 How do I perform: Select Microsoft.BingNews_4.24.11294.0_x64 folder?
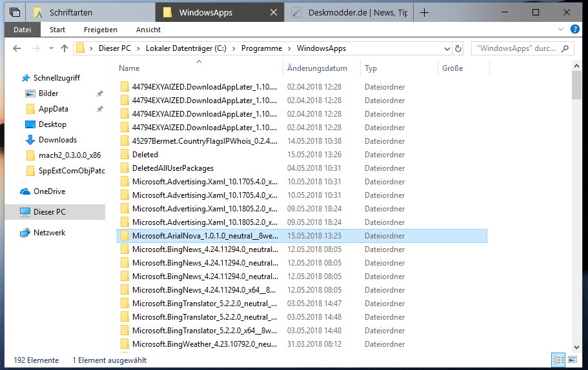203,290
